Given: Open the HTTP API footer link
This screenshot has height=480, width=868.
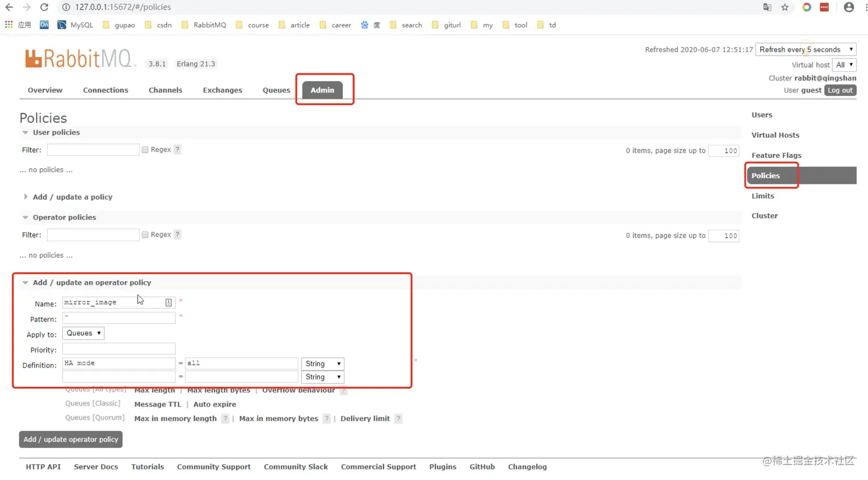Looking at the screenshot, I should coord(43,467).
